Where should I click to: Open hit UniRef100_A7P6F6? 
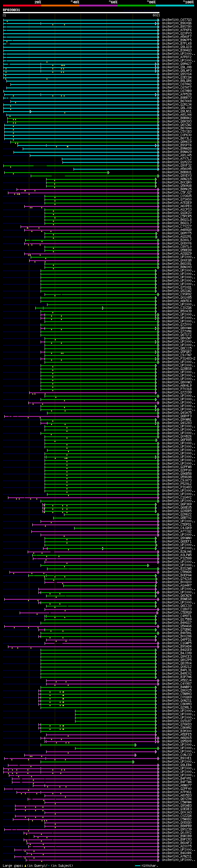click(177, 30)
